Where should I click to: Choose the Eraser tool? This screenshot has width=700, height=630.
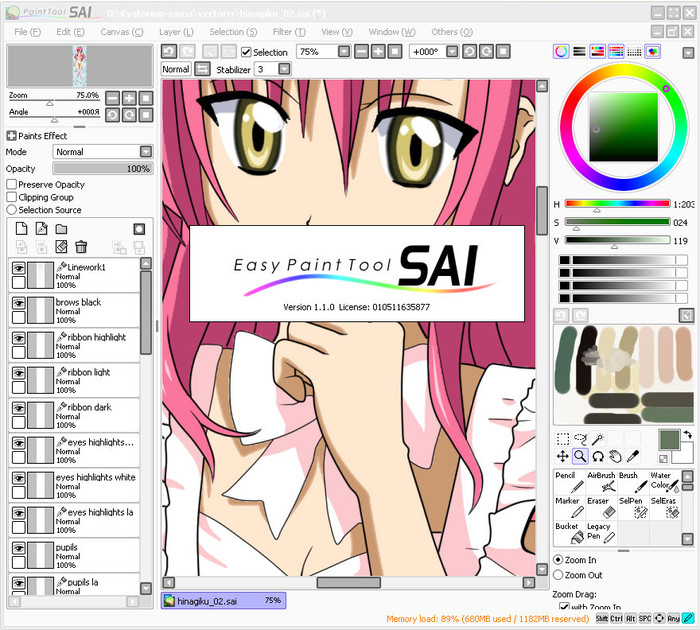click(601, 508)
